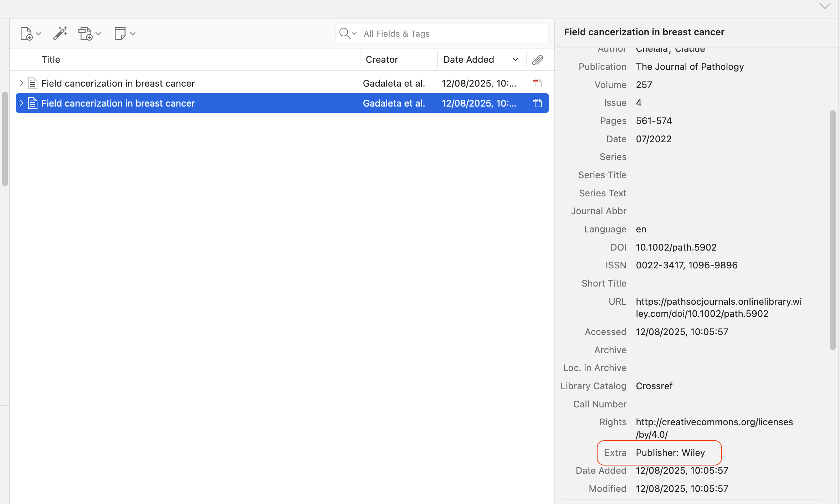Viewport: 840px width, 504px height.
Task: Open the search mode dropdown arrow
Action: tap(354, 34)
